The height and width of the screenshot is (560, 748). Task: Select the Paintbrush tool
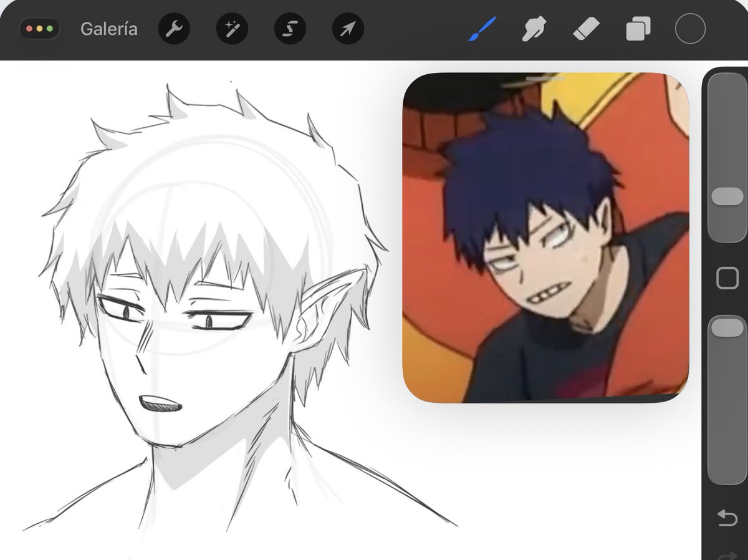coord(482,29)
